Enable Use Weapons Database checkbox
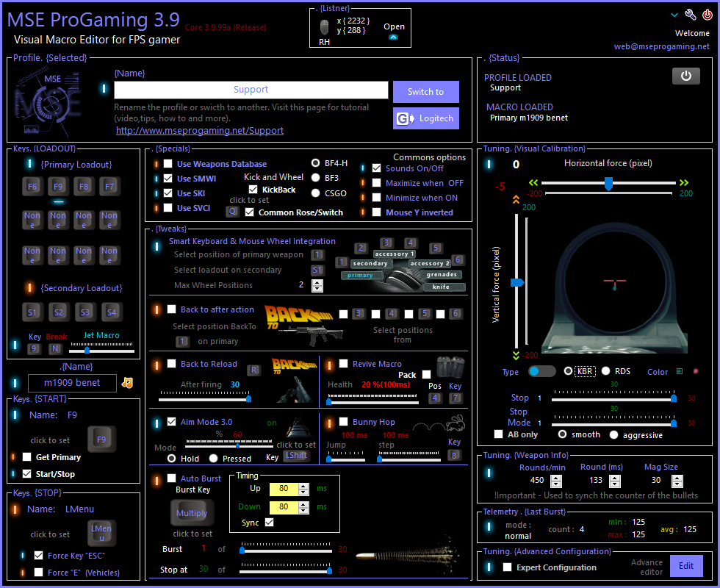720x588 pixels. (x=168, y=163)
